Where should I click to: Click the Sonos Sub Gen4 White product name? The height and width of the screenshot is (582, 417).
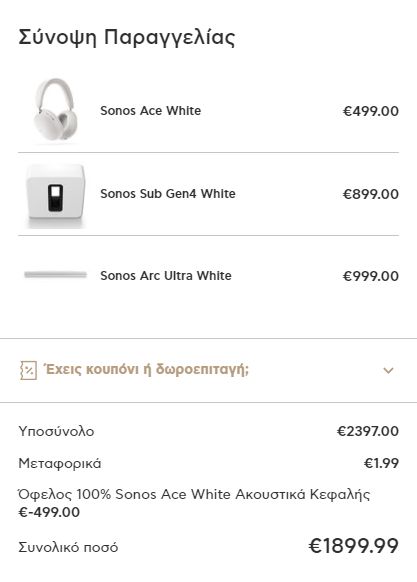click(x=168, y=194)
